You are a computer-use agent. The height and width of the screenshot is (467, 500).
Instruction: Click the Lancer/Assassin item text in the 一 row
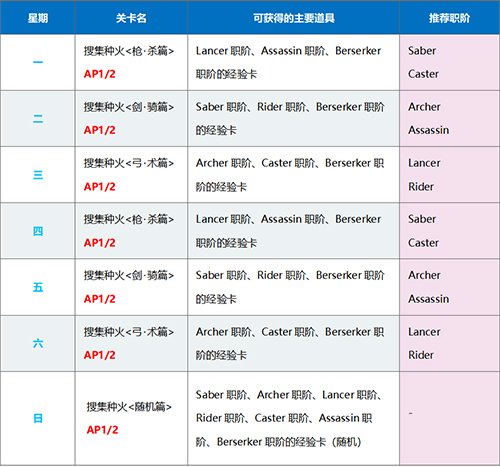pyautogui.click(x=288, y=62)
